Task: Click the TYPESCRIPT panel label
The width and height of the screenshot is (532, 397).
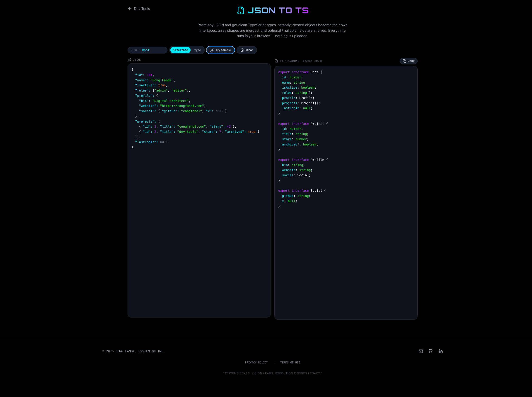Action: click(x=289, y=61)
